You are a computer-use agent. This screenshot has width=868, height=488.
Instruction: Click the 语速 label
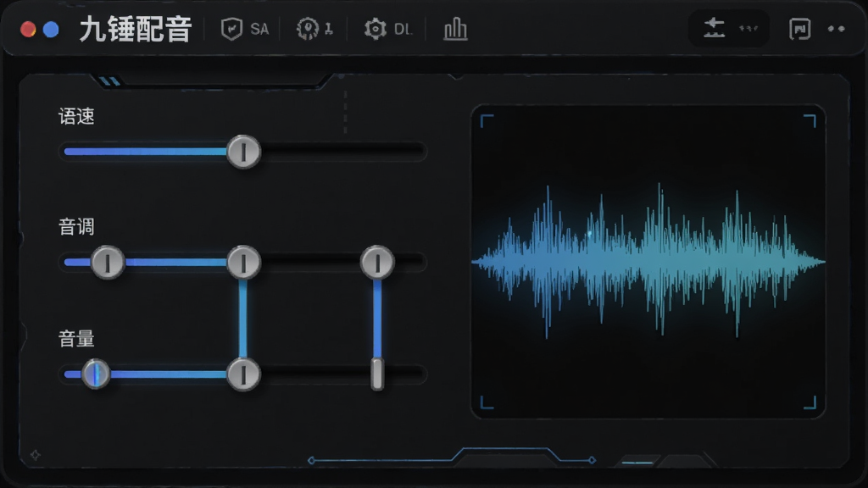[76, 117]
